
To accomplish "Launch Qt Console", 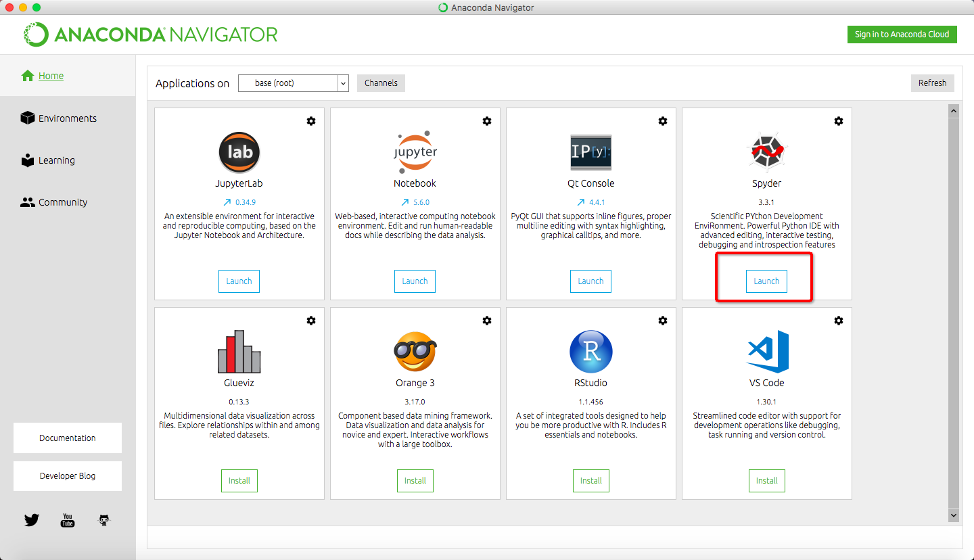I will pos(590,281).
